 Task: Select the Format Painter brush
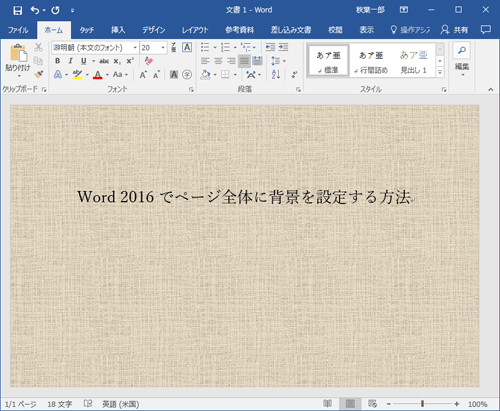(x=38, y=74)
